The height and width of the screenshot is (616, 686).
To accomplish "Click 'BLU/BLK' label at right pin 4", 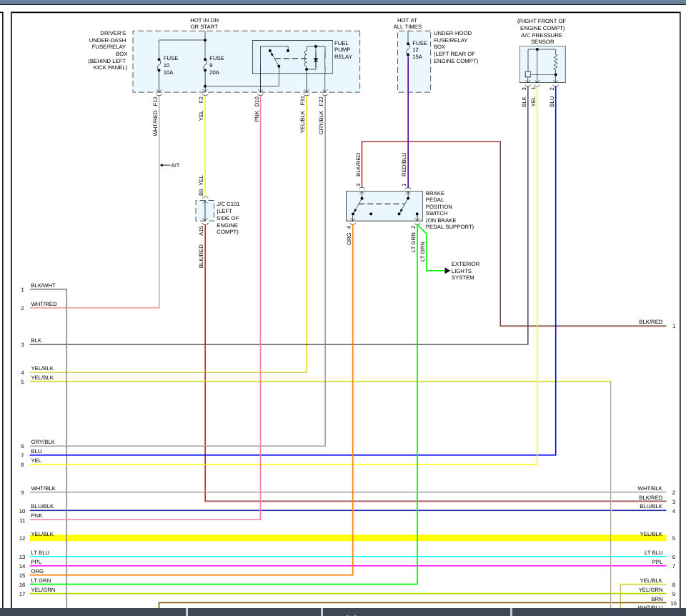I will (x=651, y=506).
